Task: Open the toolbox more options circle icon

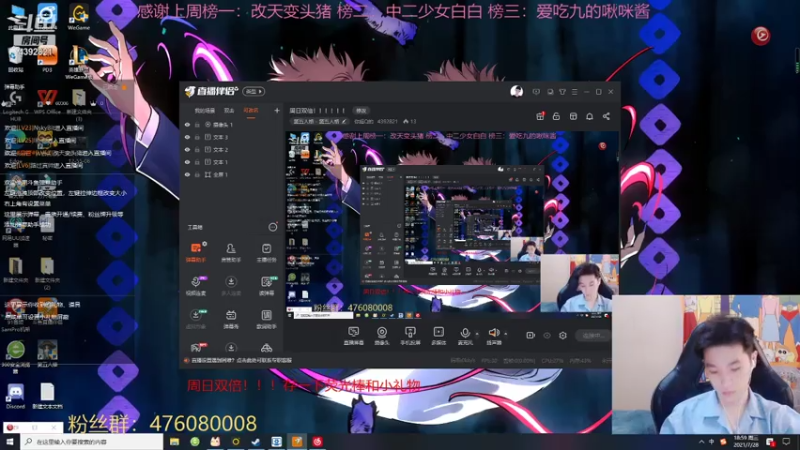Action: pos(273,227)
